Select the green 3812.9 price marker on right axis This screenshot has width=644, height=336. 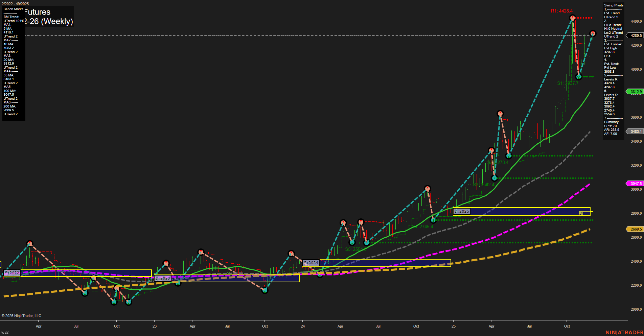[x=635, y=92]
